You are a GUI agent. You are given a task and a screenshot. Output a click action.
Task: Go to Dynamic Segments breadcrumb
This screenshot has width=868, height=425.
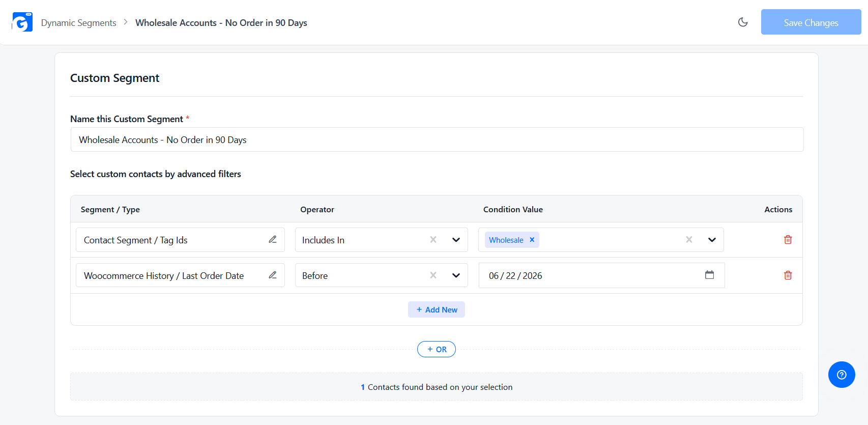(78, 23)
